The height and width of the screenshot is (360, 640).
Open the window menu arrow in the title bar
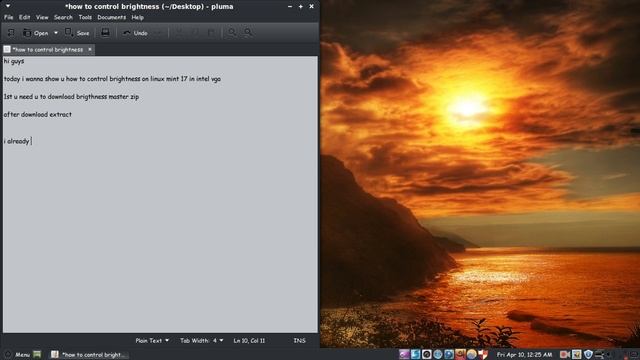point(8,6)
